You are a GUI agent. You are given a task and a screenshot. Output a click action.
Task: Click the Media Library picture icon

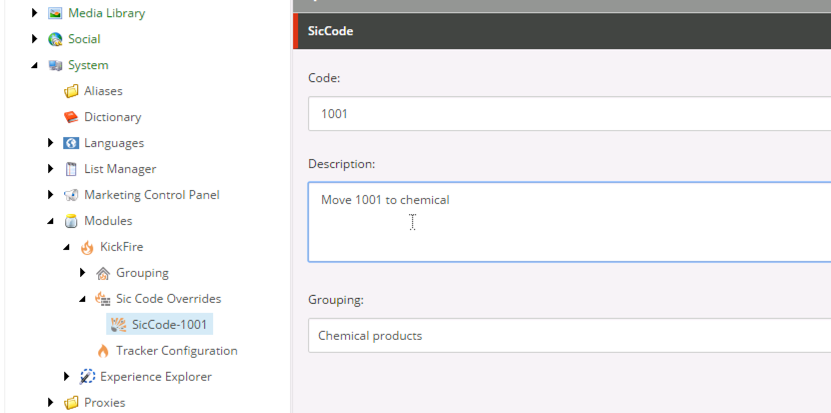55,13
